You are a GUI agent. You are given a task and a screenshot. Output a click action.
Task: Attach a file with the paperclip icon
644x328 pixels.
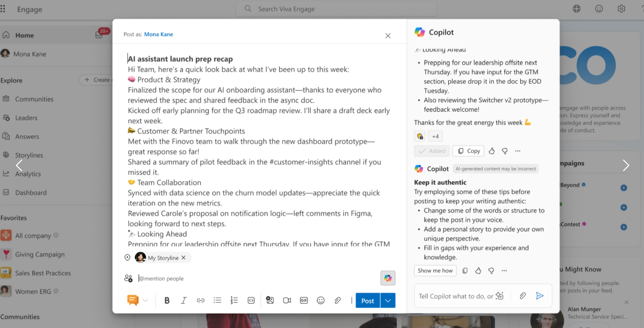pos(338,300)
